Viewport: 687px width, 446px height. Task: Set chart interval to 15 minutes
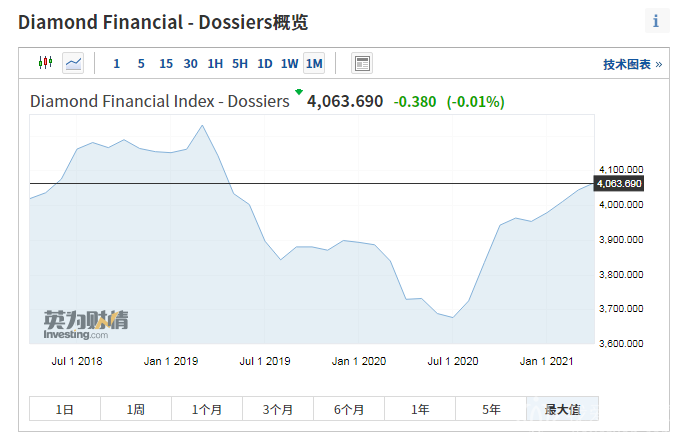[166, 64]
